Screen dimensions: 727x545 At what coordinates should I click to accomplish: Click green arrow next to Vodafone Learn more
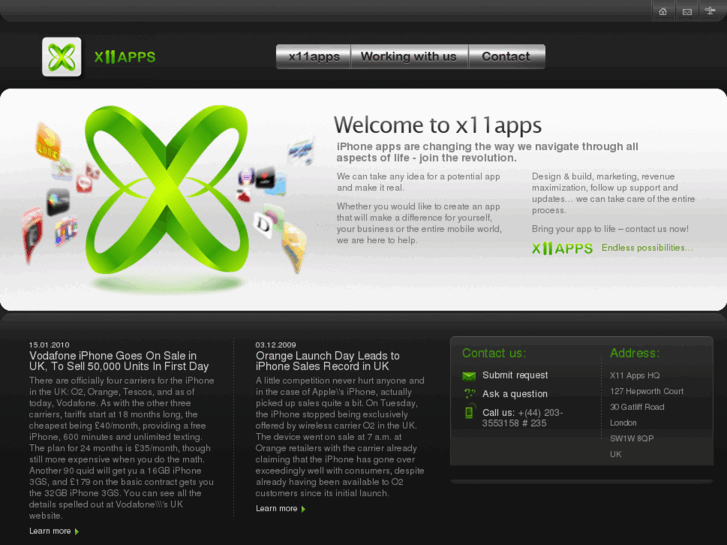[x=77, y=532]
